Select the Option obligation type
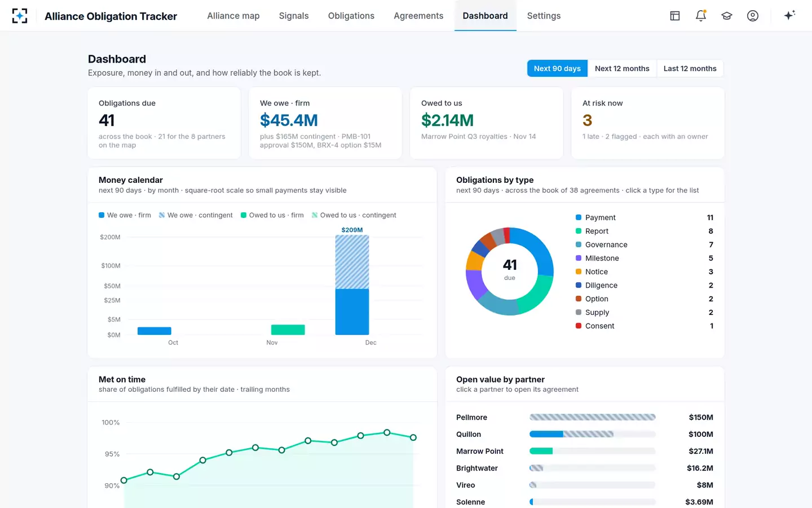 click(645, 299)
